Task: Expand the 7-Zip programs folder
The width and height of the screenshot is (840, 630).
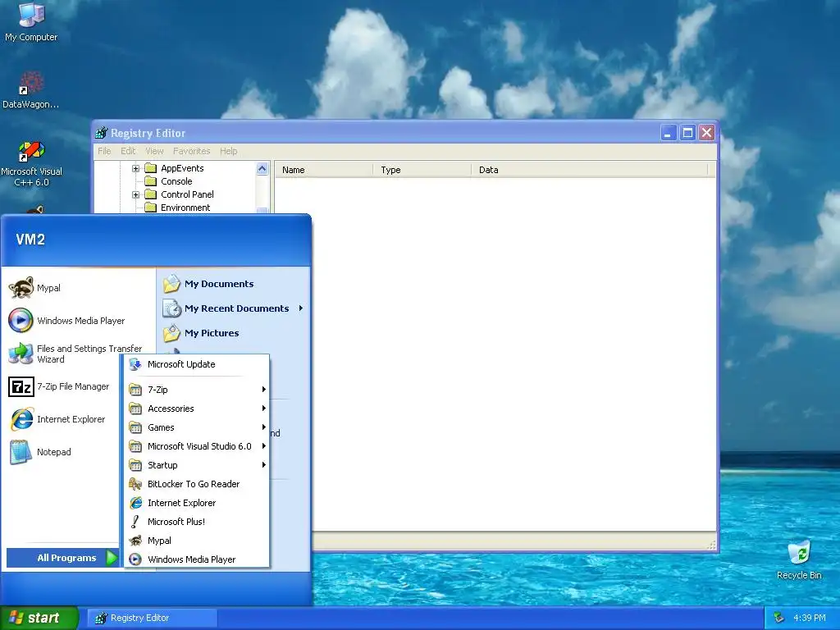Action: [197, 390]
